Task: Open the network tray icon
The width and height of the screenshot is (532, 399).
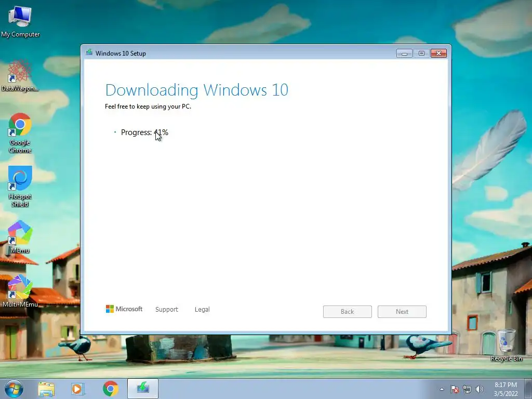Action: click(x=467, y=389)
